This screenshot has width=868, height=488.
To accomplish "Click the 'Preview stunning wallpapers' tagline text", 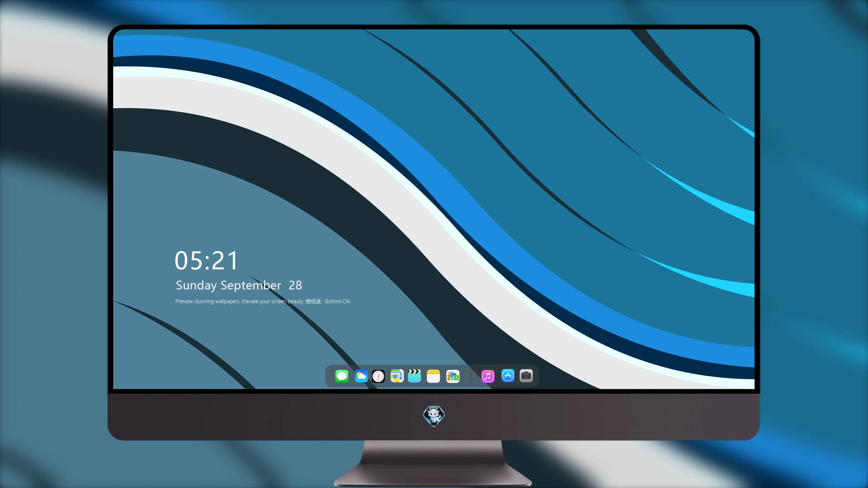I will [262, 301].
